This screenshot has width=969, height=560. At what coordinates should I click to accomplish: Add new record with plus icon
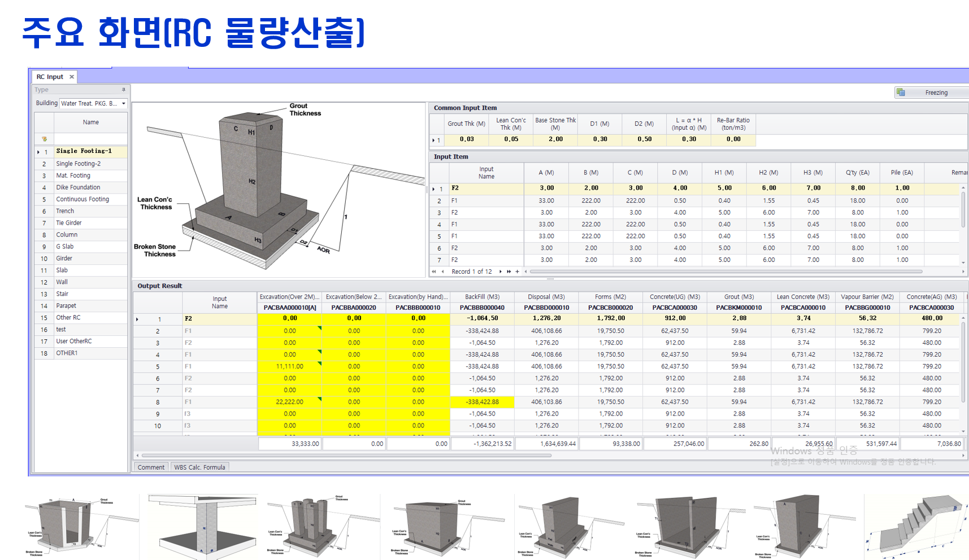[x=517, y=272]
